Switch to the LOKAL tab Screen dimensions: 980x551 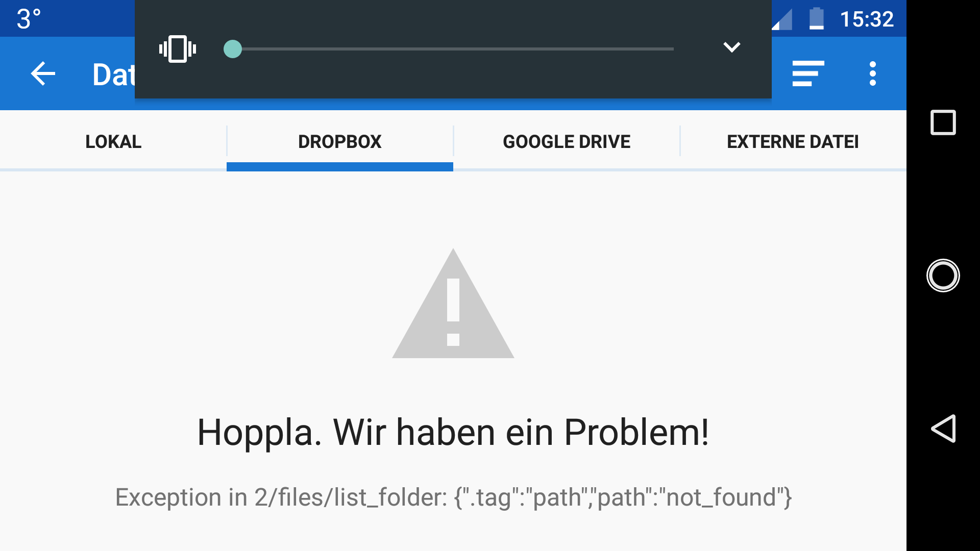click(x=113, y=141)
